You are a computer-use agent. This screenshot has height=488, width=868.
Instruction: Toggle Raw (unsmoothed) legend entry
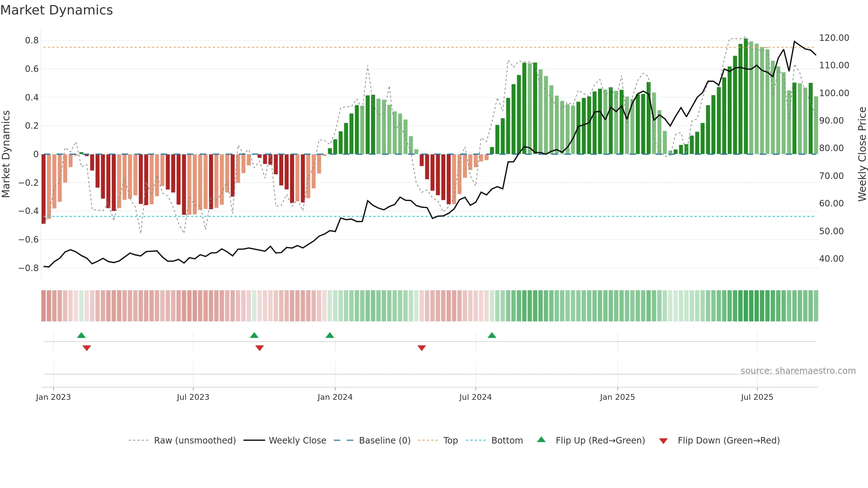[x=182, y=440]
